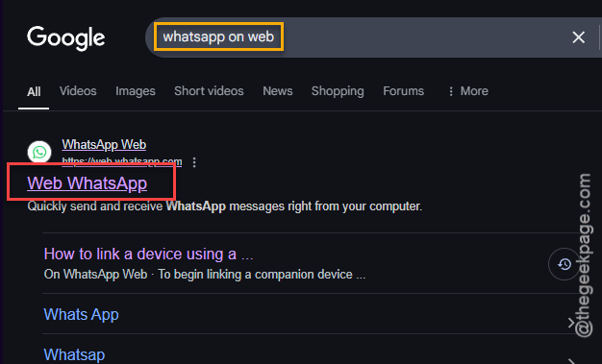Open the Whats App sitelink
This screenshot has height=364, width=602.
81,314
